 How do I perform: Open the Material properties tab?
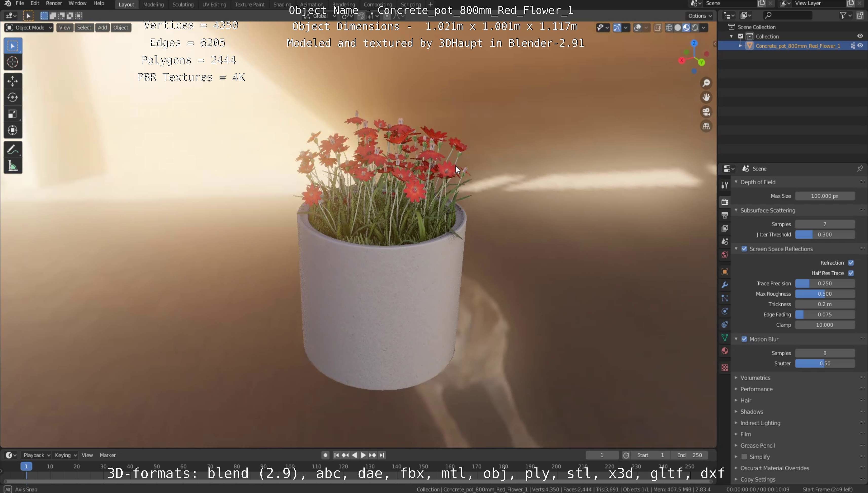[x=724, y=351]
